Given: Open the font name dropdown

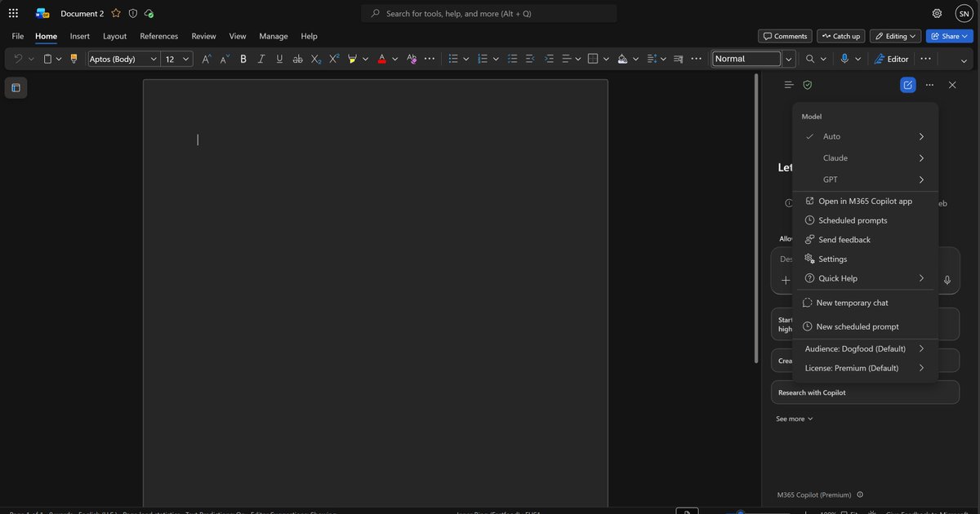Looking at the screenshot, I should click(154, 59).
